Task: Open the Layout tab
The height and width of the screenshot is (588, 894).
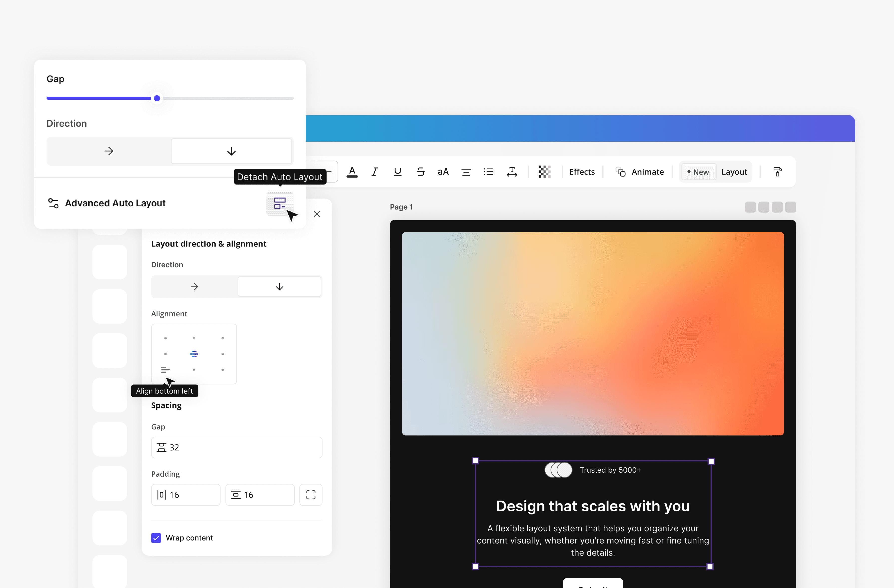Action: [734, 172]
